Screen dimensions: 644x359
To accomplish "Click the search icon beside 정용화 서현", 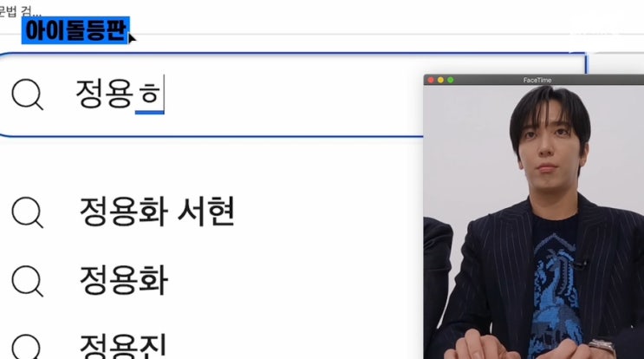I will point(27,212).
